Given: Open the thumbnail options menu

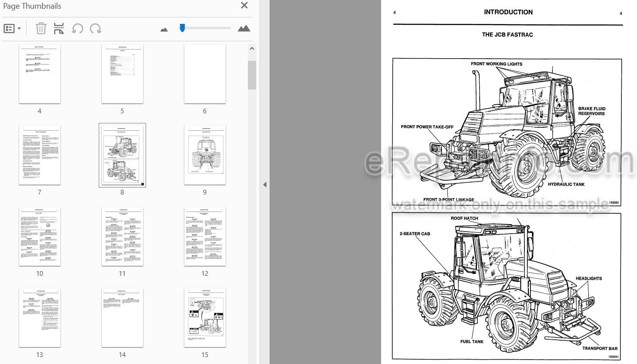Looking at the screenshot, I should coord(12,29).
